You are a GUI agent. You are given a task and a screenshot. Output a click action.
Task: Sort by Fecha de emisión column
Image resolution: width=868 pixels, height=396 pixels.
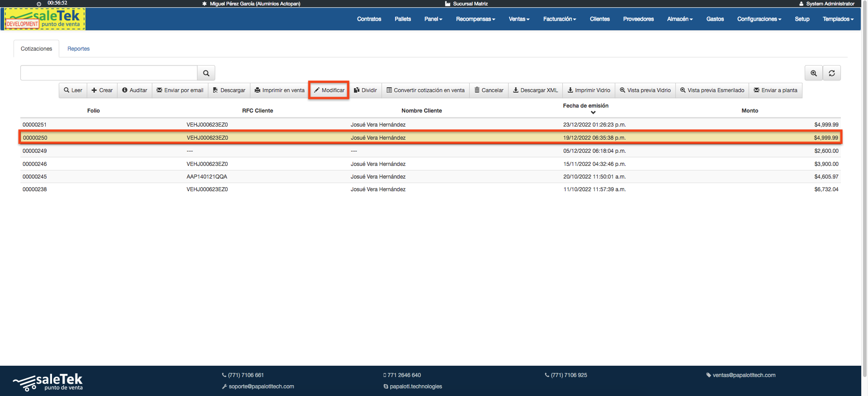[585, 106]
